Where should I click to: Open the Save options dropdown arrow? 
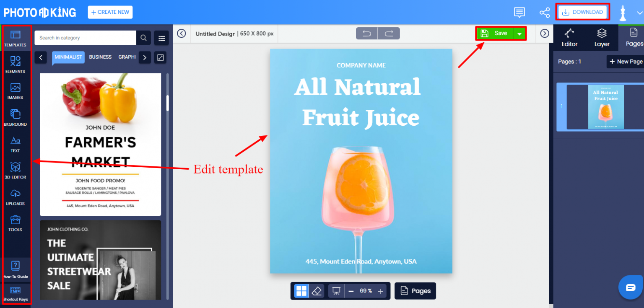click(x=519, y=33)
